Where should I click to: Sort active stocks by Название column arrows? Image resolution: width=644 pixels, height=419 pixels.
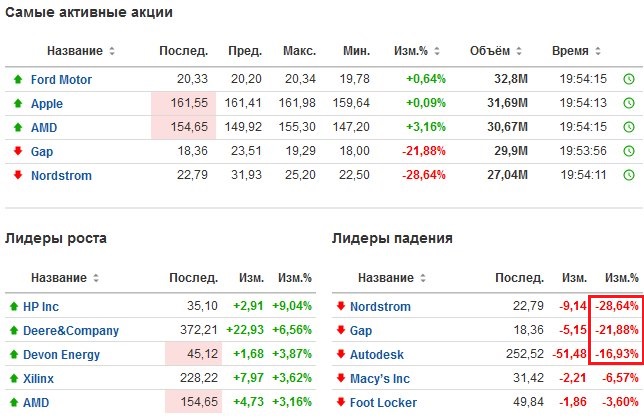coord(112,51)
